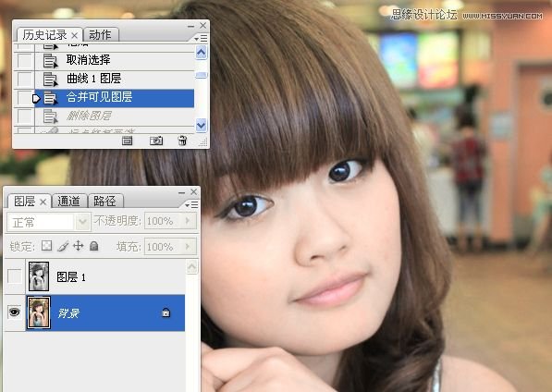Image resolution: width=552 pixels, height=392 pixels.
Task: Click the lock position move icon
Action: [79, 246]
